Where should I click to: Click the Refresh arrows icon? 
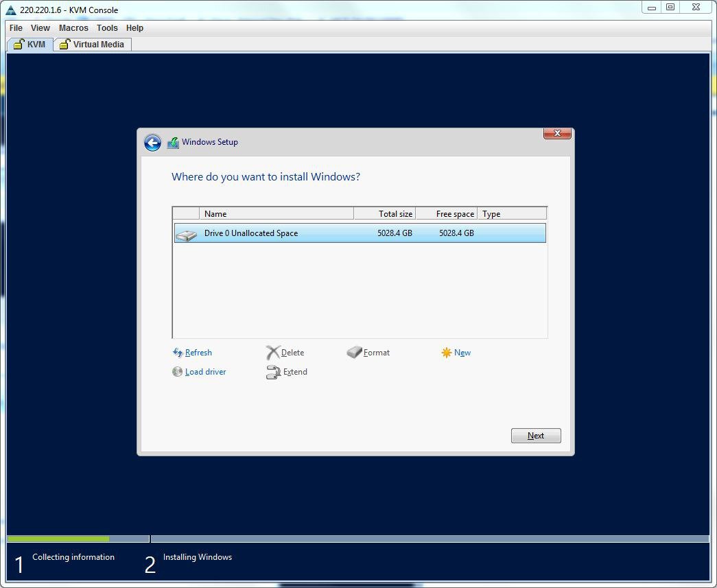[178, 353]
